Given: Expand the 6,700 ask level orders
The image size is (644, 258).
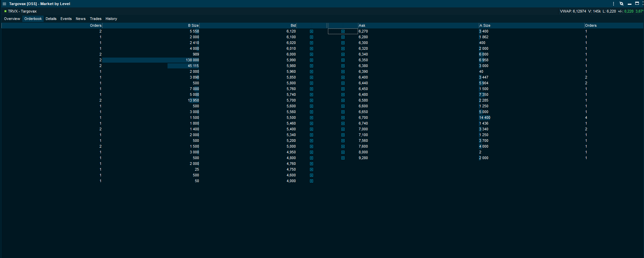Looking at the screenshot, I should [x=343, y=118].
